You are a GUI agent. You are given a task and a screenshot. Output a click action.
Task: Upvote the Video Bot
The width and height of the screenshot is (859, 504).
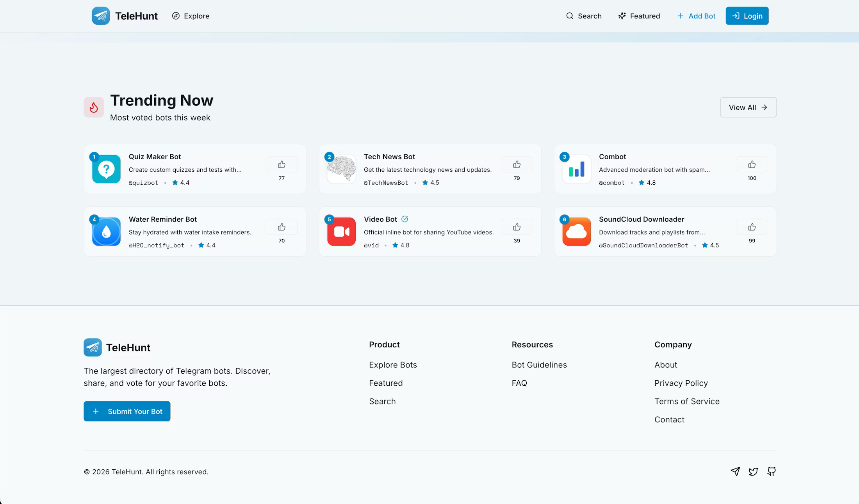point(517,227)
